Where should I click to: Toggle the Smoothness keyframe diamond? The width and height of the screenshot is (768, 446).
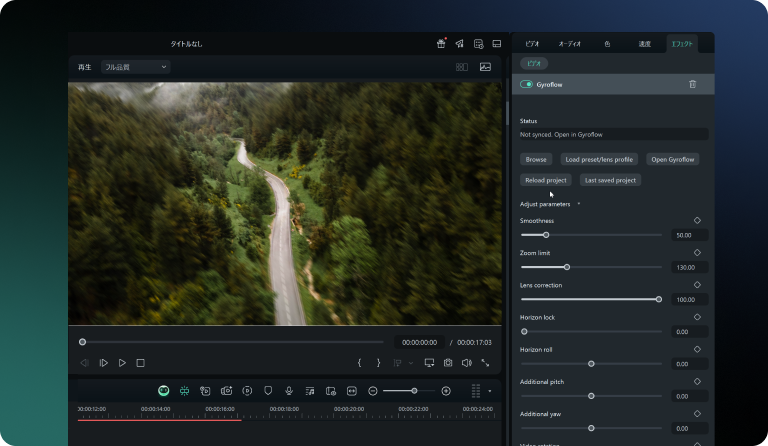(697, 220)
